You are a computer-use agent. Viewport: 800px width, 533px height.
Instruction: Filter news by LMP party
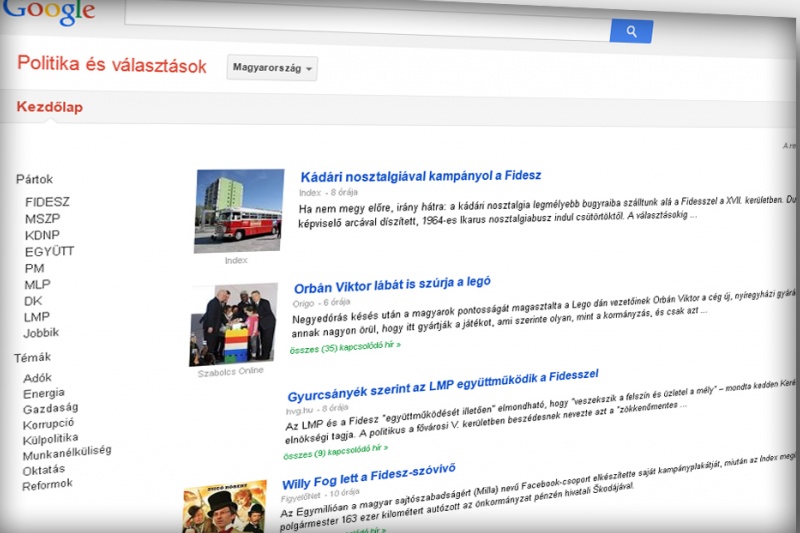[x=37, y=317]
